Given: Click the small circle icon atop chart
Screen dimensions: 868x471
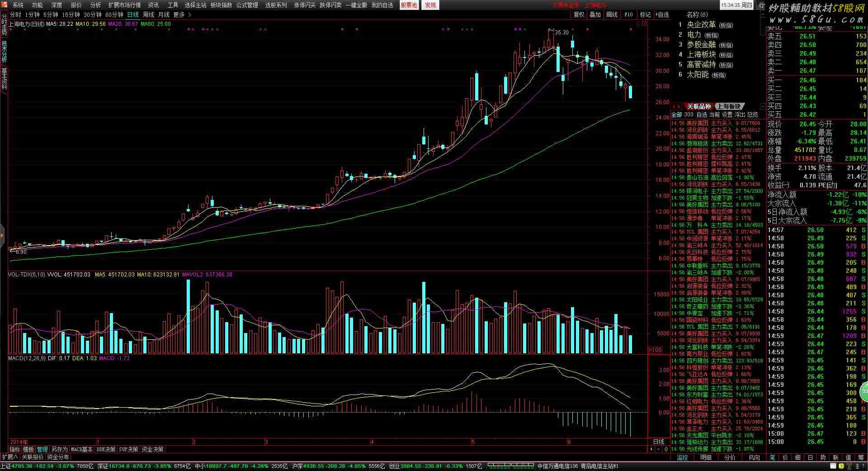Looking at the screenshot, I should [x=638, y=24].
